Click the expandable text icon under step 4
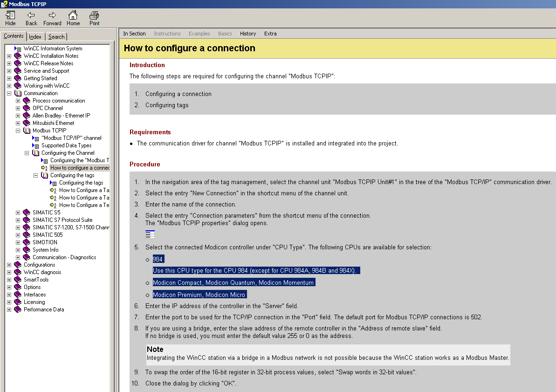556x392 pixels. pos(150,234)
